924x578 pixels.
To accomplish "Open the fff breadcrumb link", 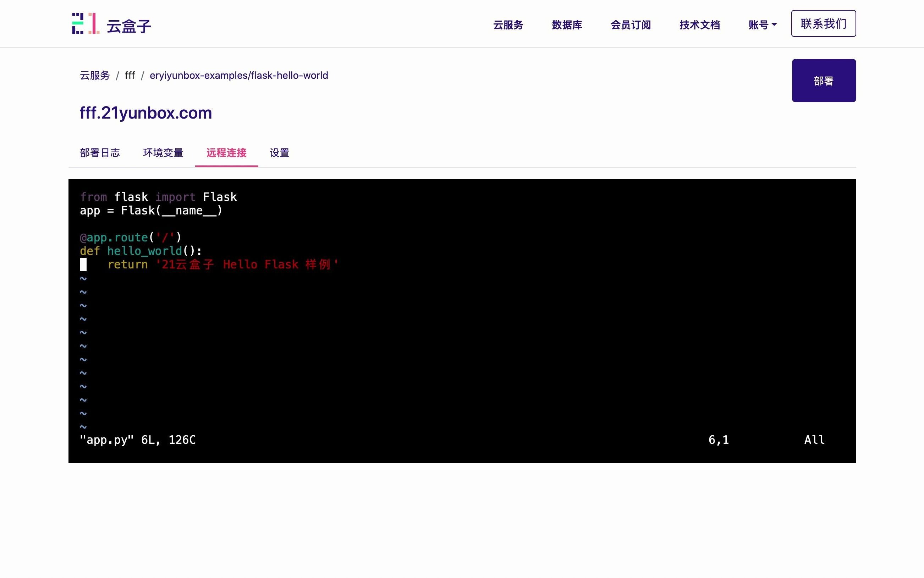I will point(130,75).
